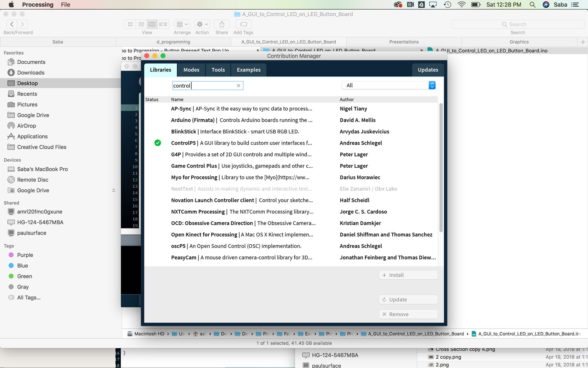The width and height of the screenshot is (588, 368).
Task: Switch to the Libraries tab
Action: [x=160, y=70]
